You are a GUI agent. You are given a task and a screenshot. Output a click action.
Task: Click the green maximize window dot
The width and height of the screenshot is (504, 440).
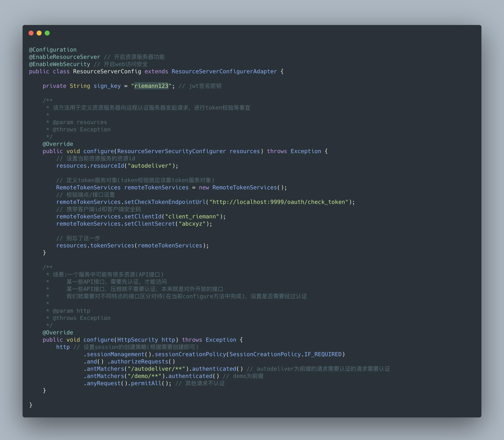pos(47,33)
